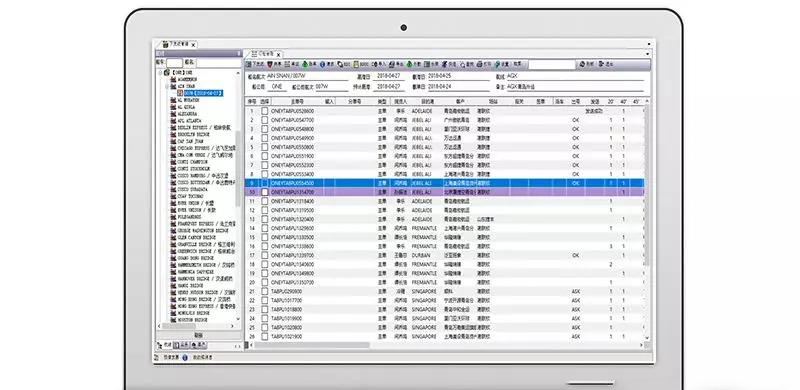Viewport: 800px width, 390px height.
Task: Check the box for row TABPU1017700
Action: tap(265, 300)
